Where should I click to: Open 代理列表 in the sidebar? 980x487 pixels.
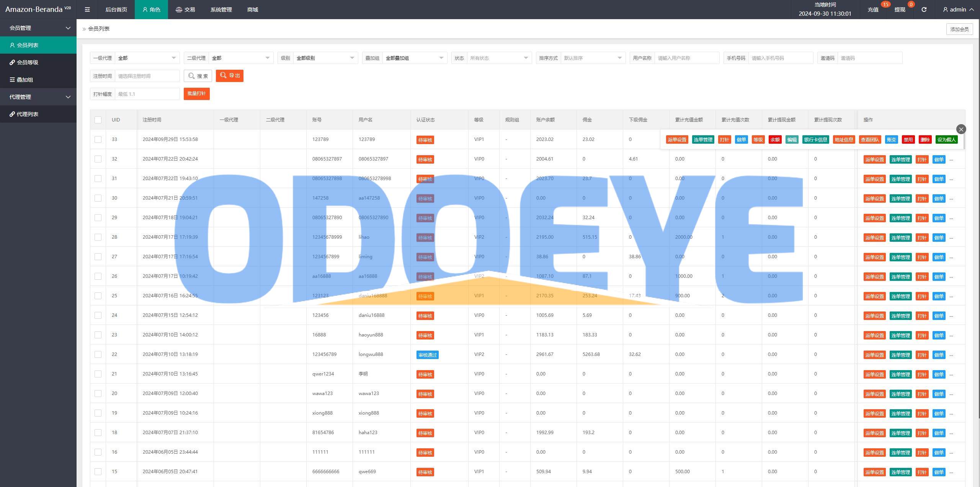click(x=38, y=114)
